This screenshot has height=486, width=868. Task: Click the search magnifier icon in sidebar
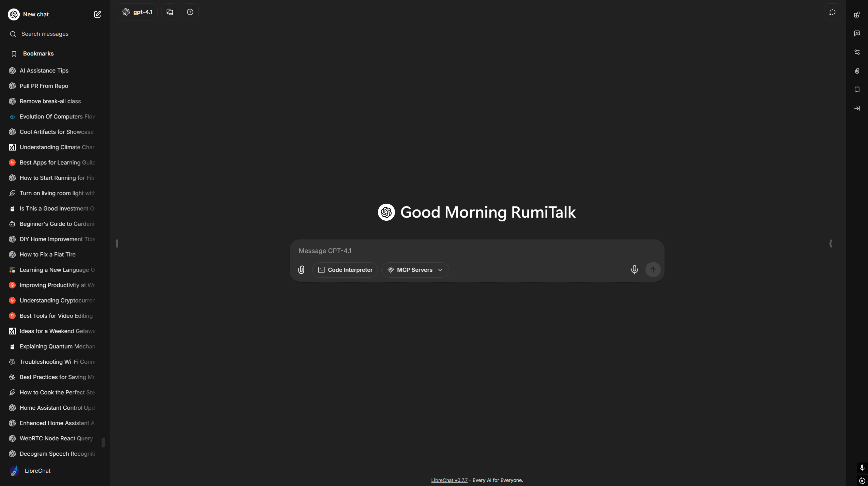click(13, 34)
